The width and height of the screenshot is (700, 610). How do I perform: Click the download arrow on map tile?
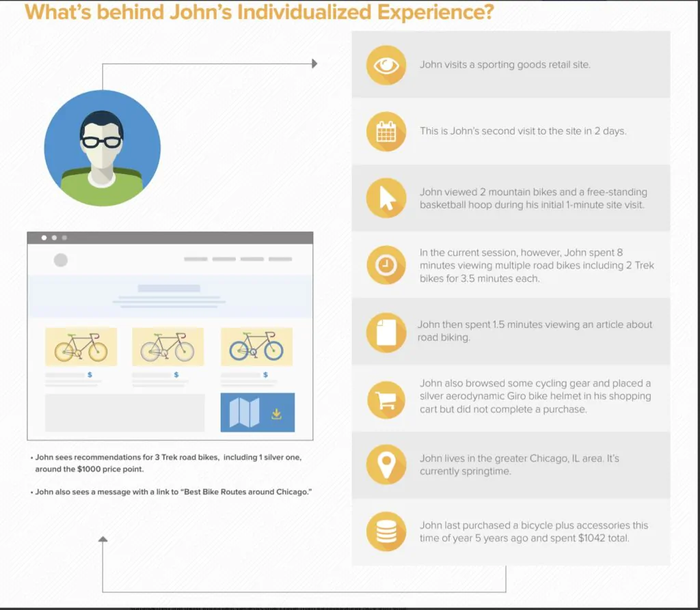click(x=277, y=414)
